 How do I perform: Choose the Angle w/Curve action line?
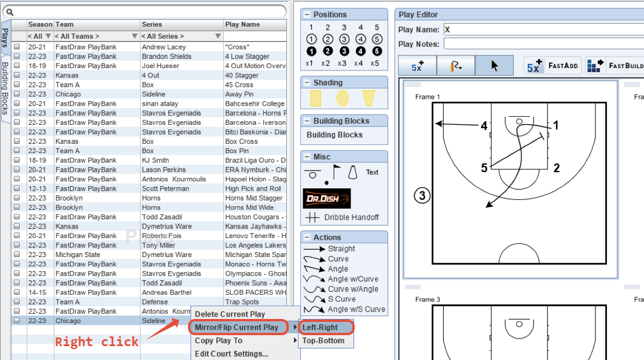(x=340, y=279)
